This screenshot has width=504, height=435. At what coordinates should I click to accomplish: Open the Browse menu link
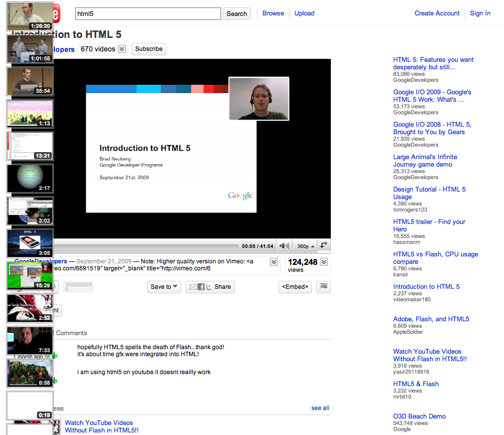[273, 13]
